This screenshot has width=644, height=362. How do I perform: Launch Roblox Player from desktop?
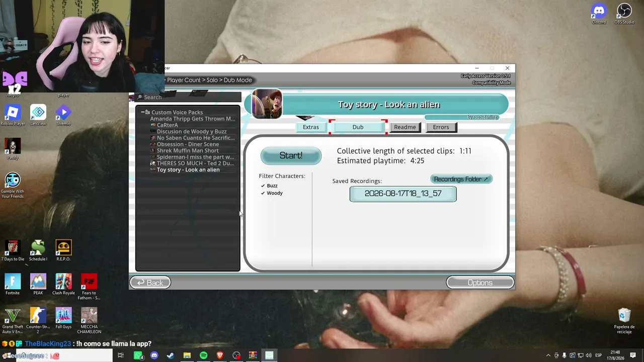(x=13, y=115)
